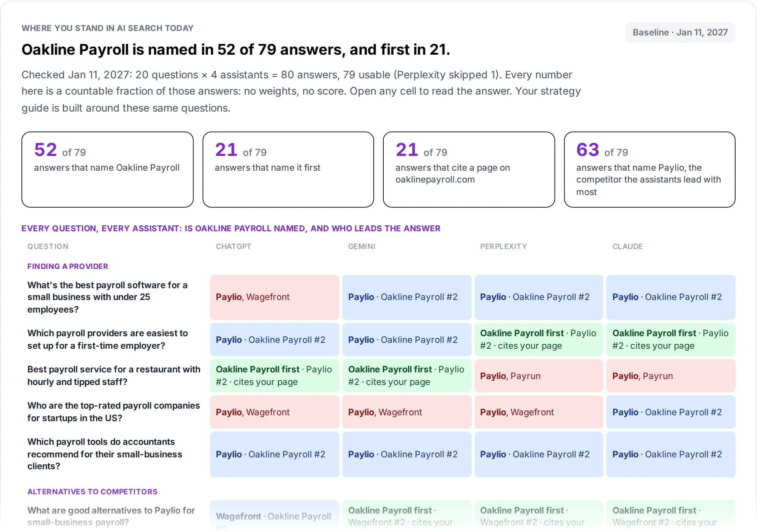Open Claude cell for first-time employer question

(671, 340)
